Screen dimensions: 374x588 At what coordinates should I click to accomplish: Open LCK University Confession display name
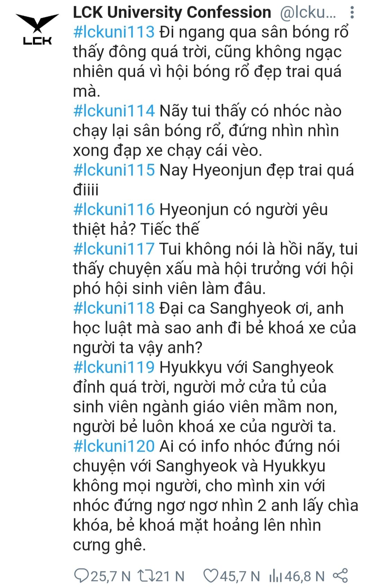coord(172,12)
